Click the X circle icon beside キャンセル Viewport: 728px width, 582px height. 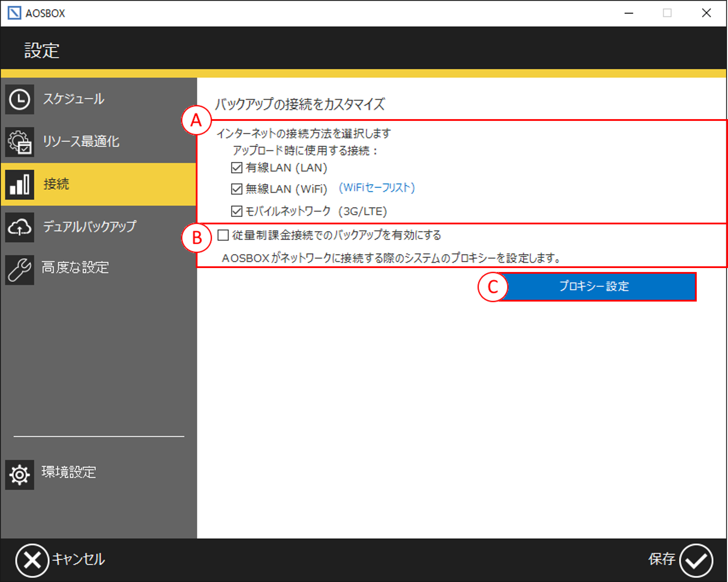pos(32,560)
